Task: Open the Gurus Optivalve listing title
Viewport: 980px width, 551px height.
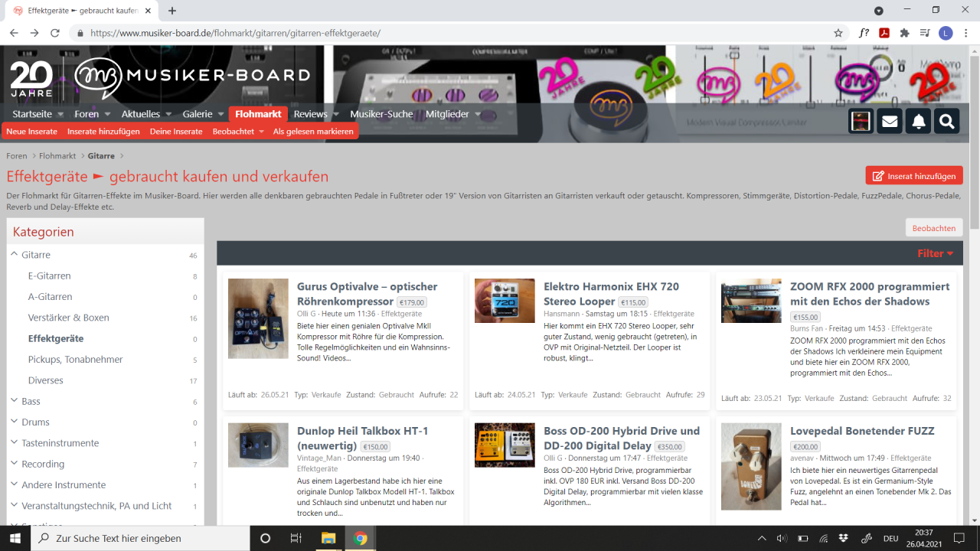Action: tap(367, 294)
